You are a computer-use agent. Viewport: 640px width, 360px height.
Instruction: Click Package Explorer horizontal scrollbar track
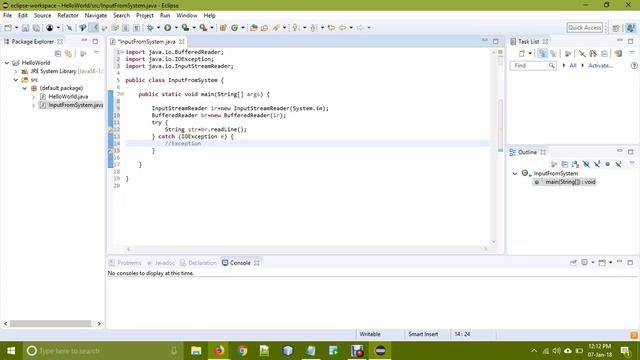(51, 324)
